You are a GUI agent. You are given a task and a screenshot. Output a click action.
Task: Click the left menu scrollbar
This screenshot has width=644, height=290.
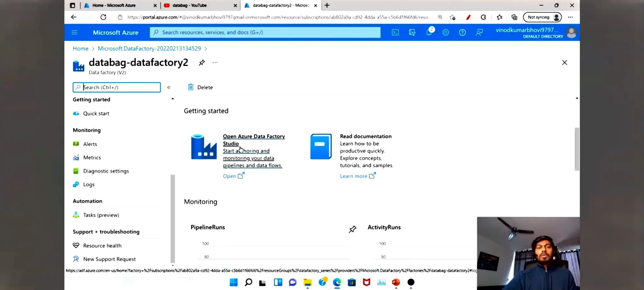[173, 219]
